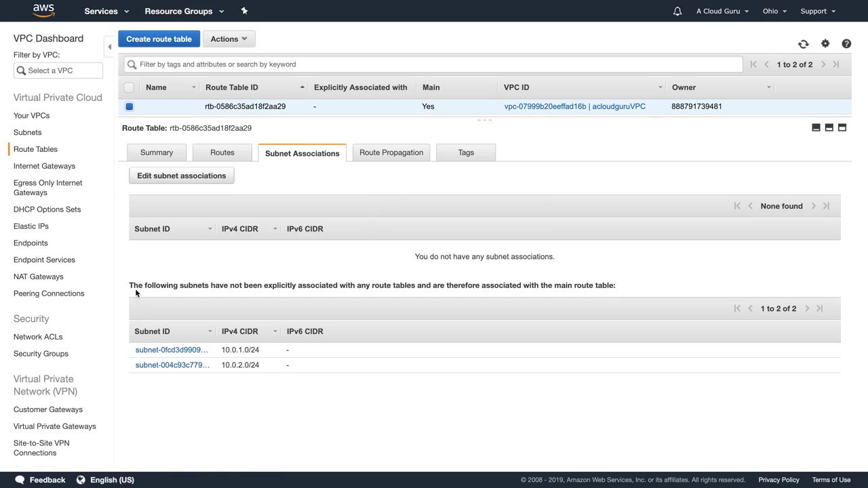Open the A Cloud Guru account menu

pyautogui.click(x=722, y=11)
